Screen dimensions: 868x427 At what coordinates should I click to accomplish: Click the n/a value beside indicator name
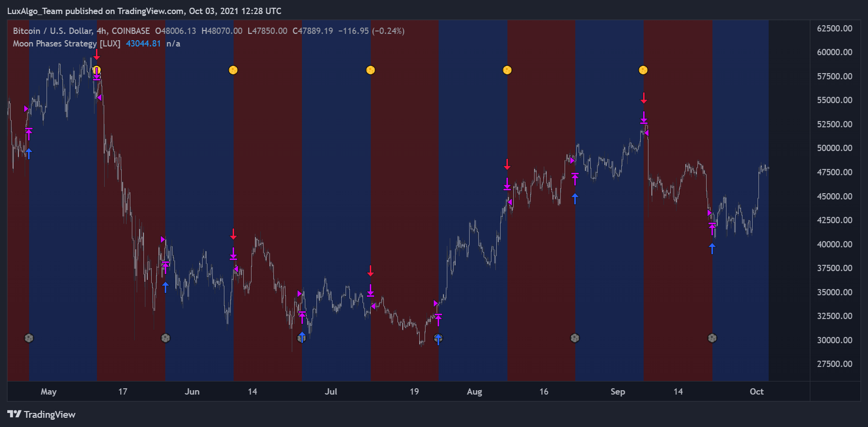[173, 44]
